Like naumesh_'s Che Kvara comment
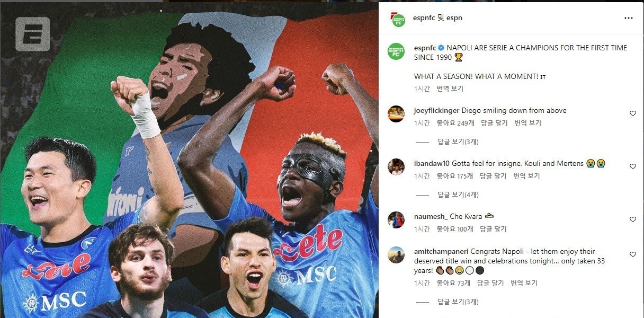Viewport: 644px width, 318px height. [x=632, y=219]
